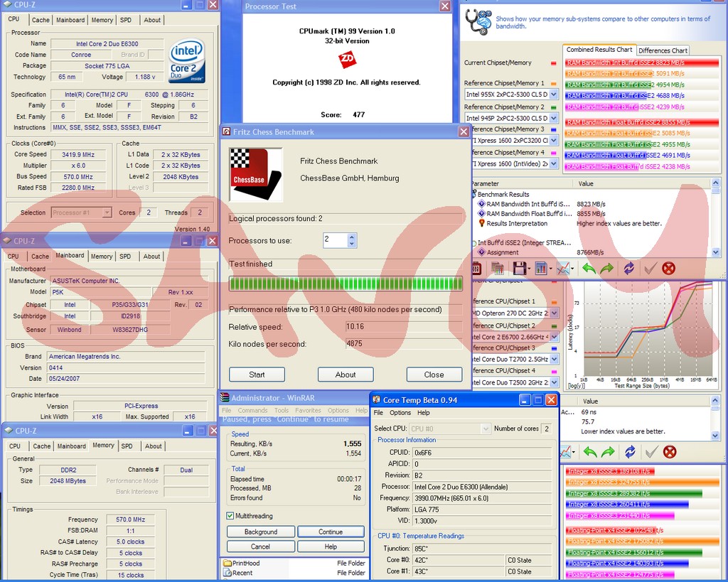Click the green back arrow in memory bandwidth toolbar
Viewport: 728px width, 582px height.
[589, 268]
